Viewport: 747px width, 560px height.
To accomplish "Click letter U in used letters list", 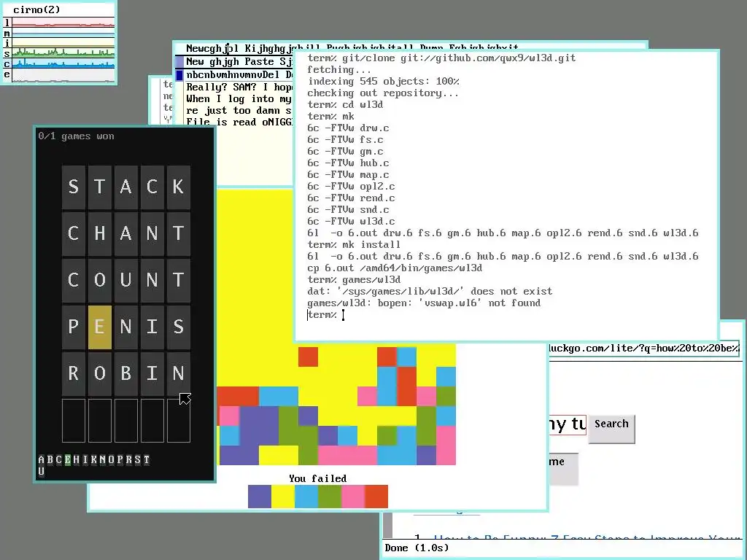I will (x=42, y=472).
